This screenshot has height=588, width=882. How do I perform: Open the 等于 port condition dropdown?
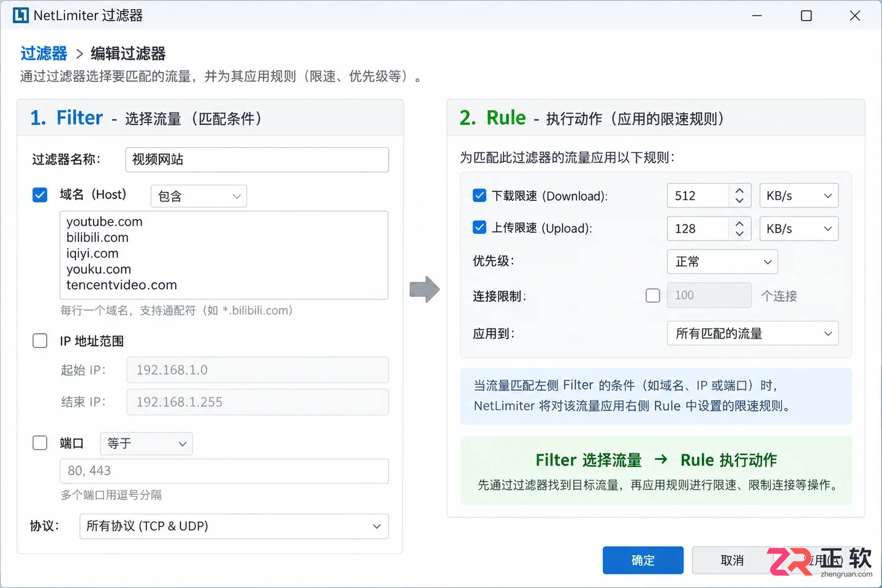tap(146, 443)
